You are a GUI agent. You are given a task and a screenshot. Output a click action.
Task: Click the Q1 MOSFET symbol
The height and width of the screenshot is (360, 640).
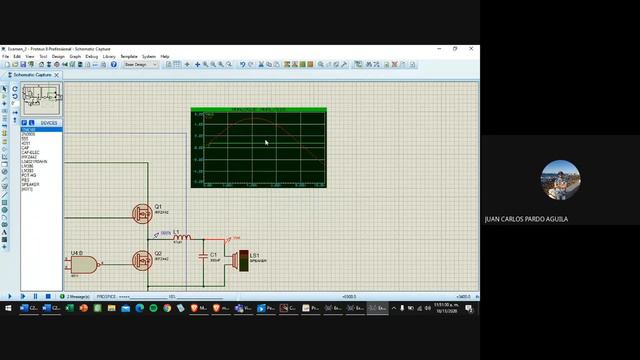click(142, 213)
